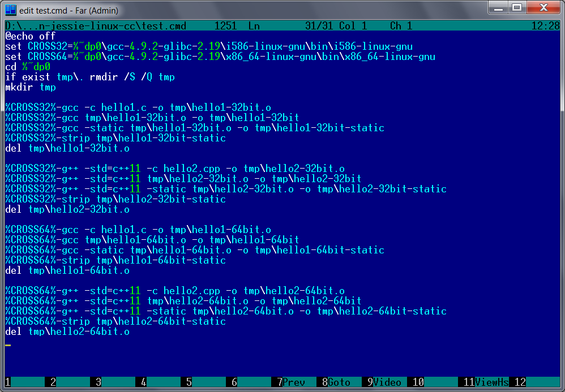
Task: Click the 'set CROSS64=' line
Action: pyautogui.click(x=220, y=57)
